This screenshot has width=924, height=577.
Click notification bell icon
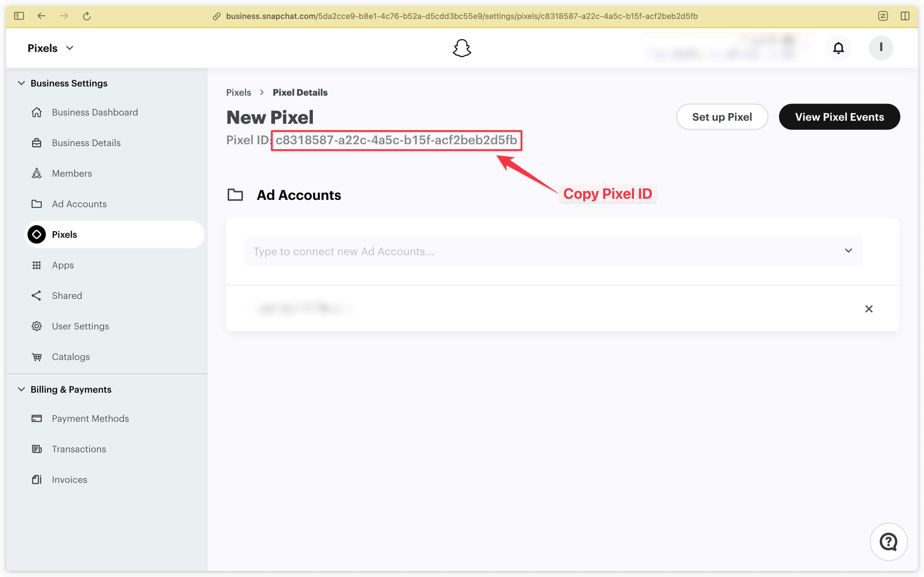click(x=838, y=47)
